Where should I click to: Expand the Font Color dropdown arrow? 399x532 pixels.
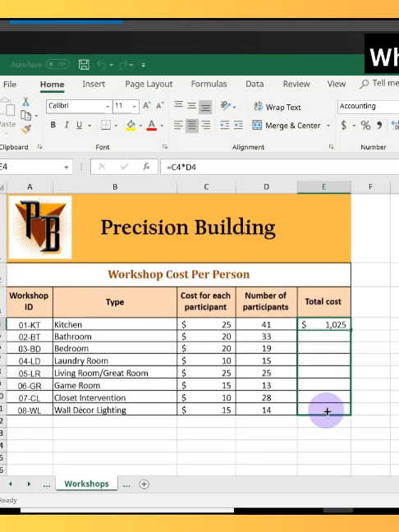(162, 126)
